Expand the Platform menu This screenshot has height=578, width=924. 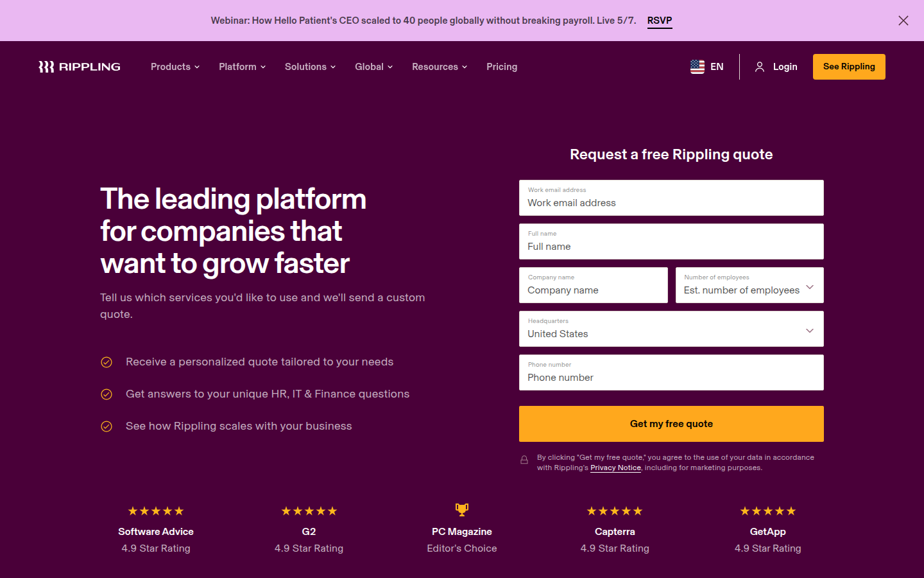[x=242, y=67]
